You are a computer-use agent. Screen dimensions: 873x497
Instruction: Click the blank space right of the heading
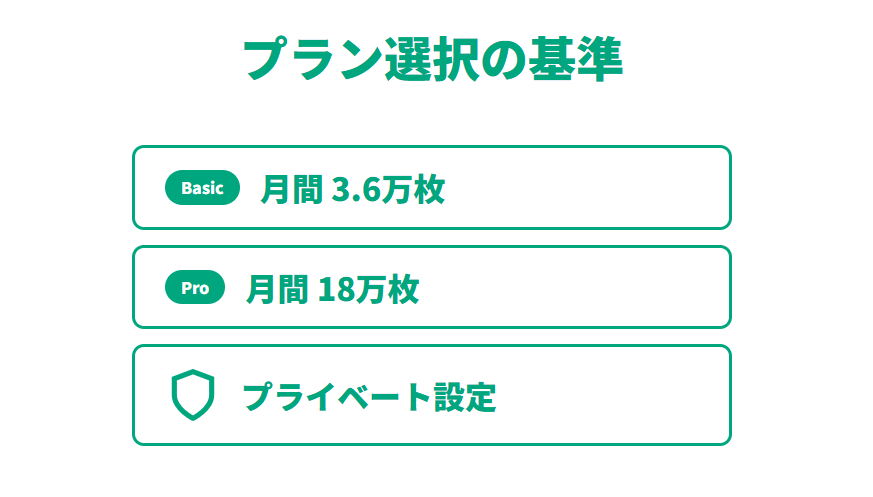[750, 59]
